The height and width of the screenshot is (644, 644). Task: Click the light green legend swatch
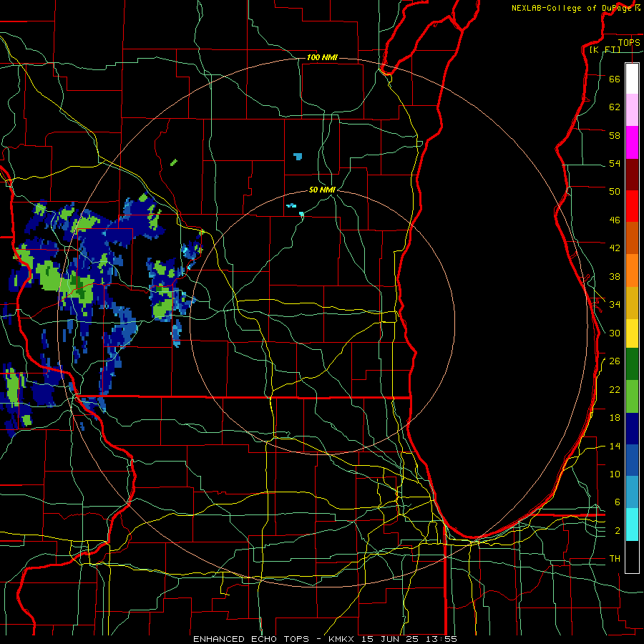[x=632, y=396]
